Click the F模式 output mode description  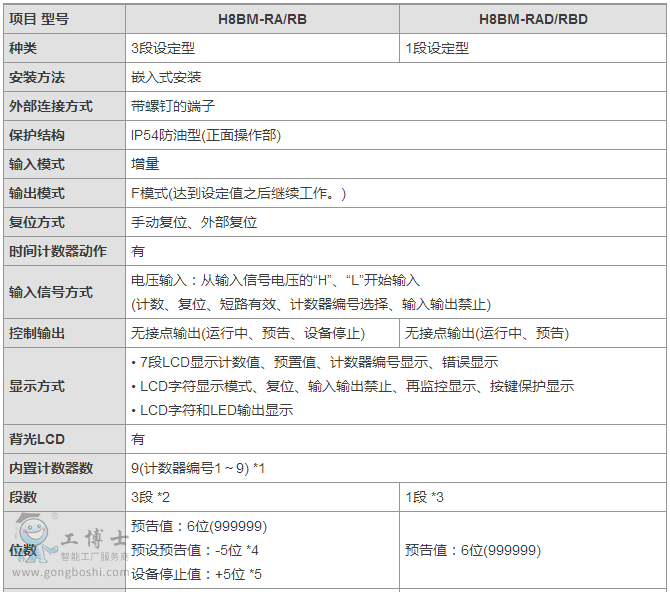click(238, 193)
